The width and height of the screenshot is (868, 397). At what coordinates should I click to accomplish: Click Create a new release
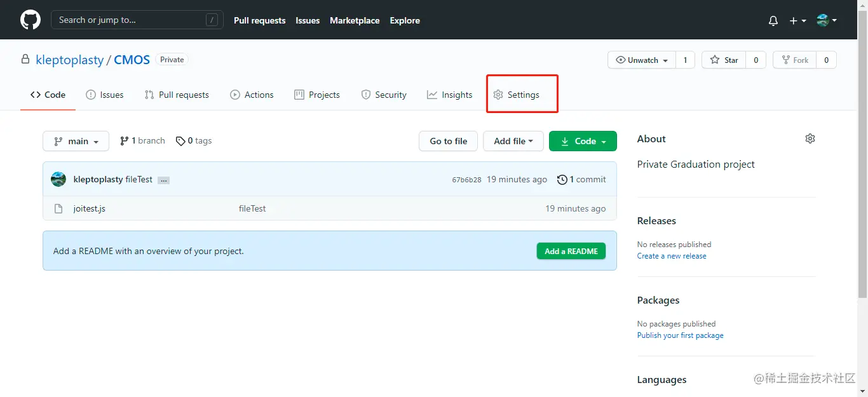coord(672,256)
